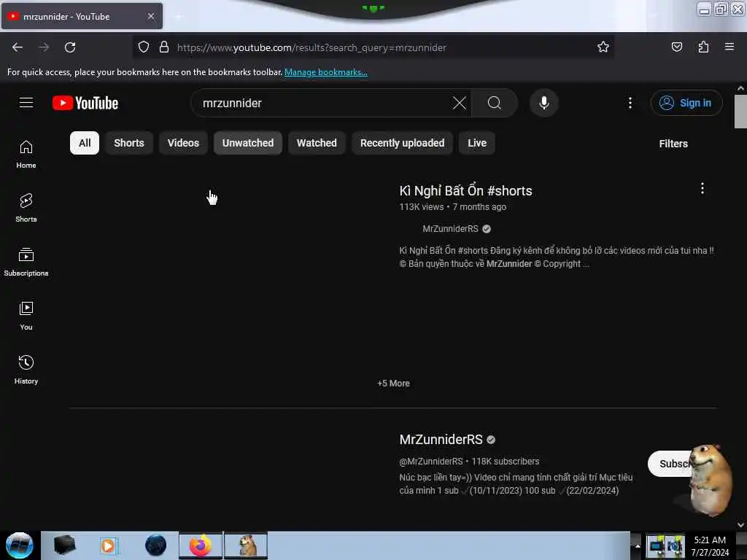The height and width of the screenshot is (560, 747).
Task: Click the Windows Start orb
Action: (x=19, y=545)
